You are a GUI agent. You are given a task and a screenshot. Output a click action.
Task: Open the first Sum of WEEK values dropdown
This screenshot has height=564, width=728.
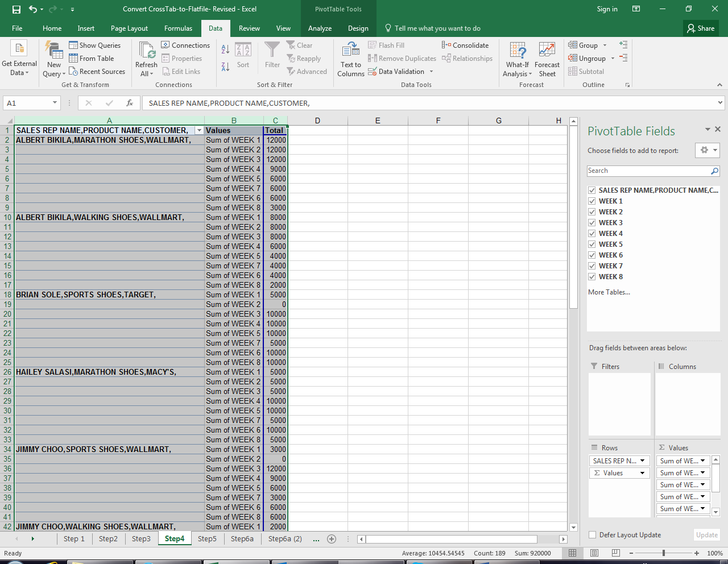coord(703,461)
